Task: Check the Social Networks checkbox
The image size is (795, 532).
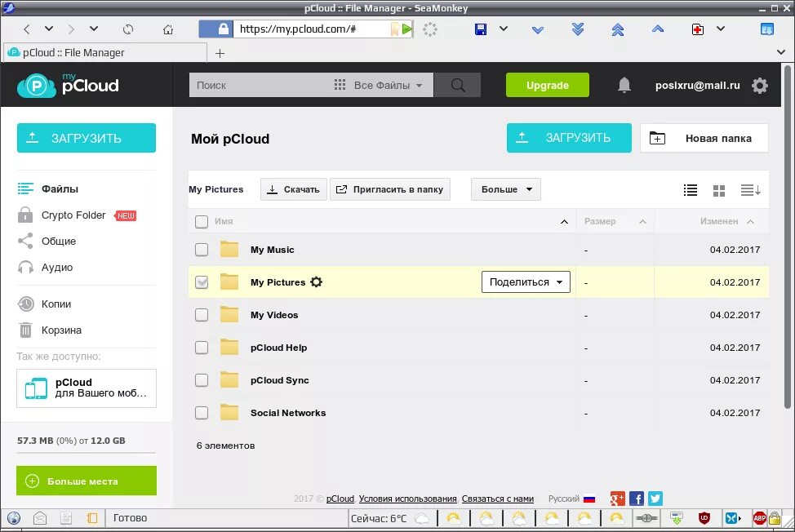Action: (x=202, y=413)
